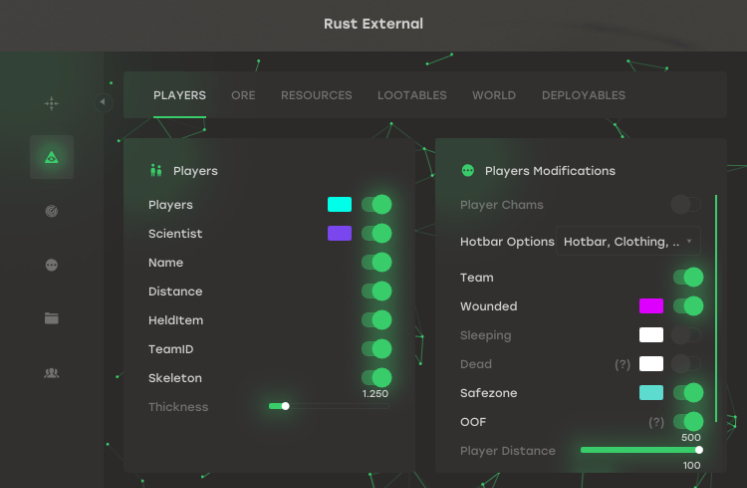Click the Player Distance slider handle

tap(699, 450)
